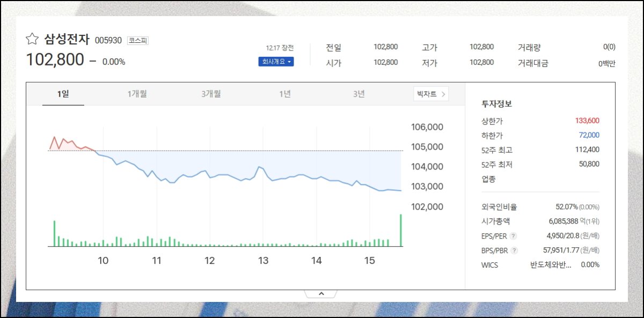Click the favorite star next to 삼성전자
This screenshot has width=644, height=318.
pyautogui.click(x=32, y=39)
